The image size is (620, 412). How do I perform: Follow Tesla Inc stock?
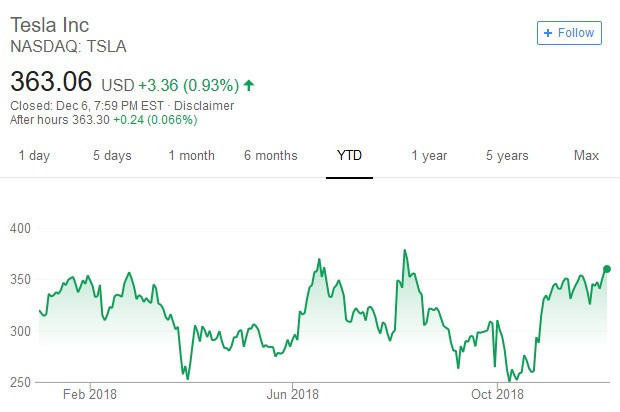point(569,33)
